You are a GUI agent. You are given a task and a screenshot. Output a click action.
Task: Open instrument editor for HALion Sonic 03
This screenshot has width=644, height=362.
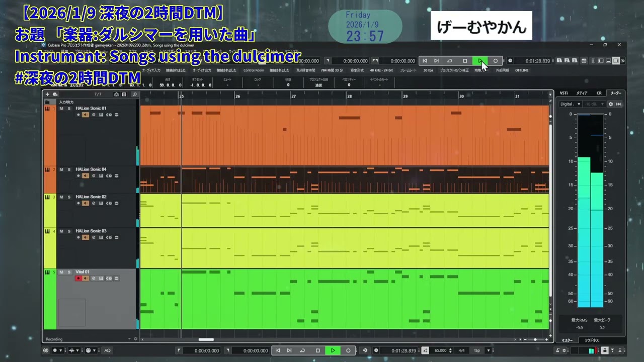tap(101, 237)
